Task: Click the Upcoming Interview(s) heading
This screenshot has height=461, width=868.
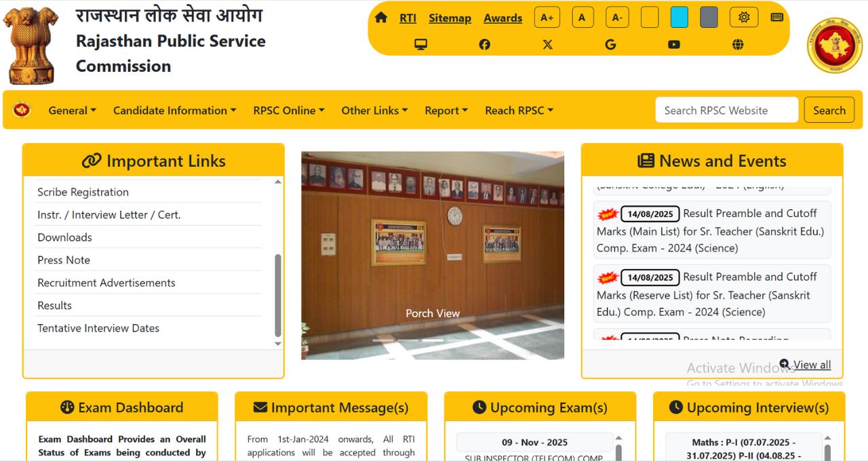Action: 749,407
